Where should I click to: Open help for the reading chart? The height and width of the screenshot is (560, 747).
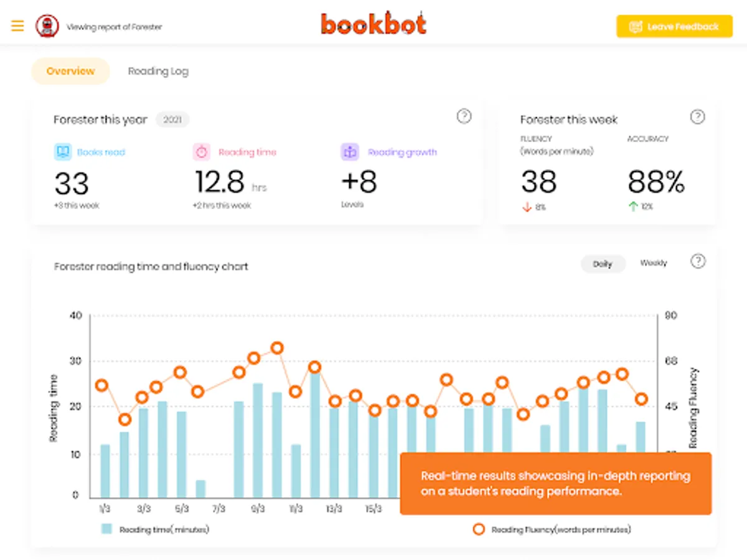click(x=698, y=261)
